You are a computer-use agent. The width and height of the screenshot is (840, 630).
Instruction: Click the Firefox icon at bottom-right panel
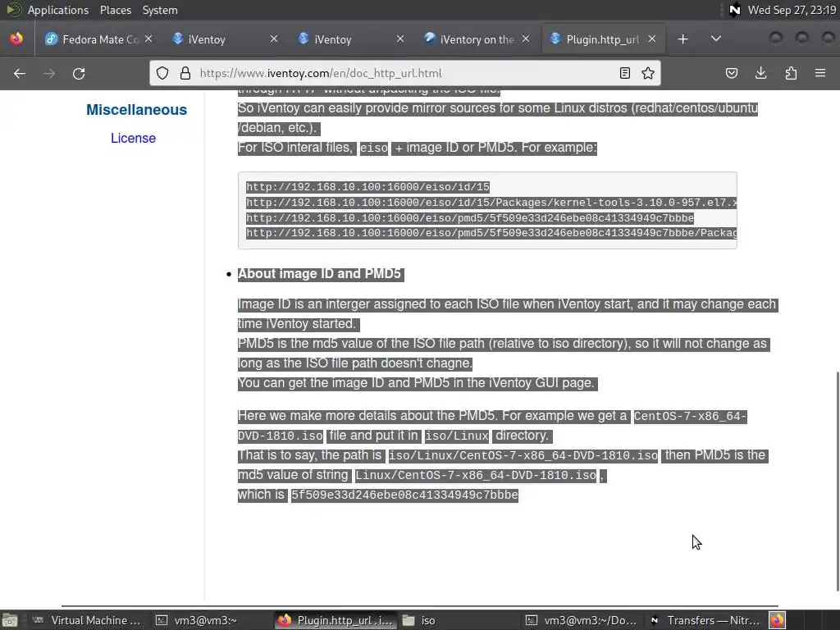click(778, 620)
